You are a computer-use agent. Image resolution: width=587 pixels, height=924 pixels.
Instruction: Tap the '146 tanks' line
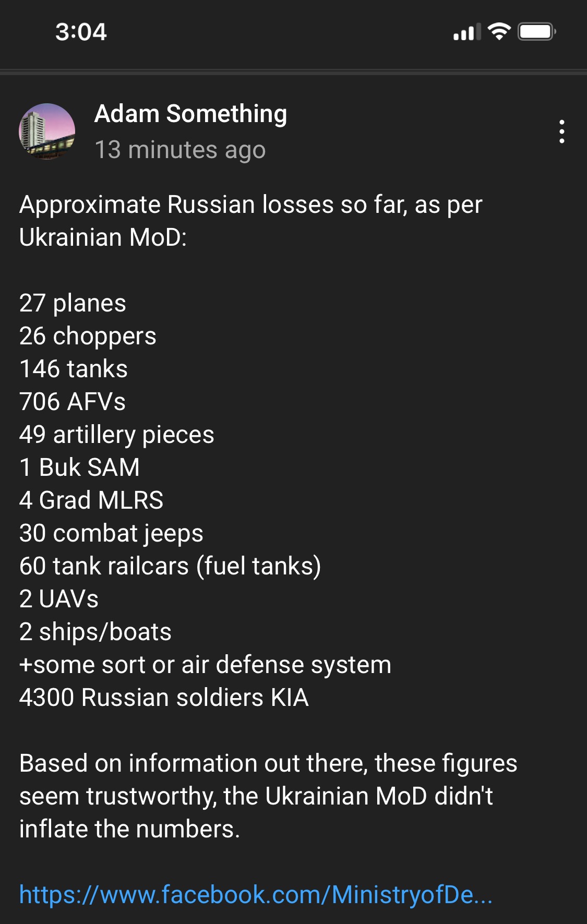74,369
